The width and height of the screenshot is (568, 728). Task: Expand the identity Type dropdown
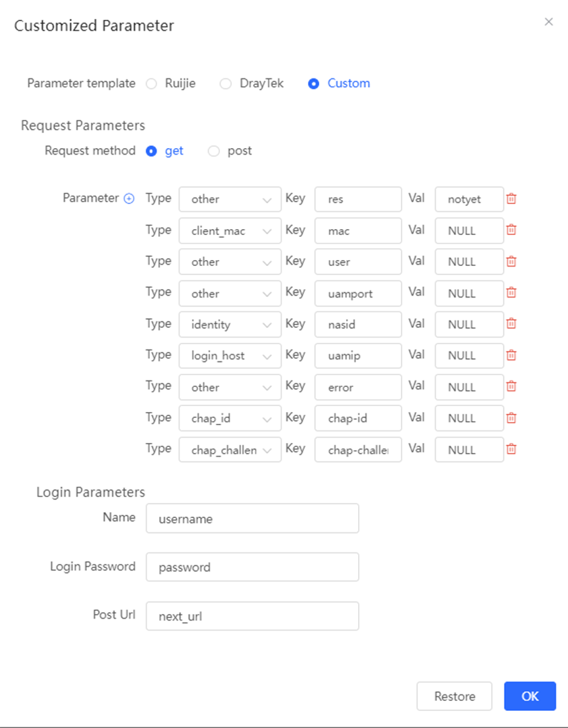(230, 324)
